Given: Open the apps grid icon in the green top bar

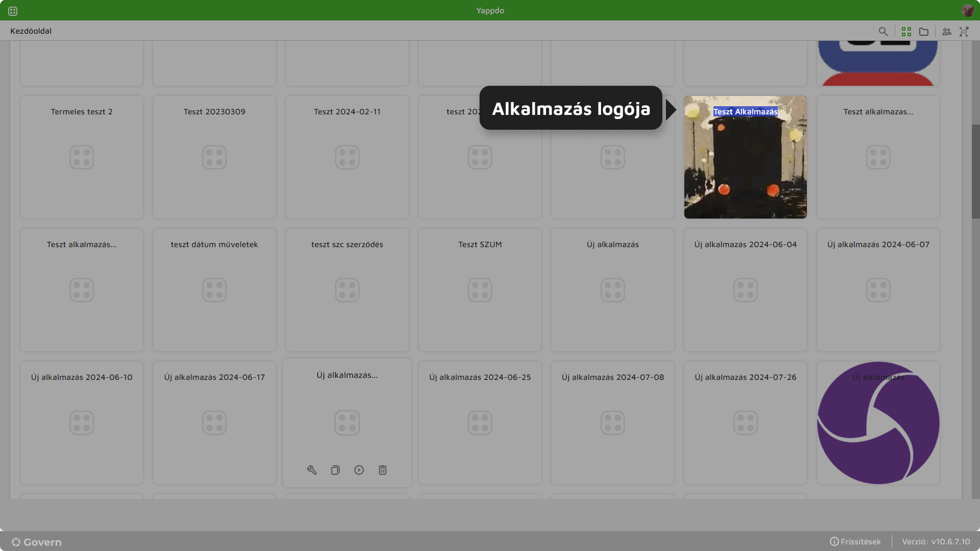Looking at the screenshot, I should (12, 10).
